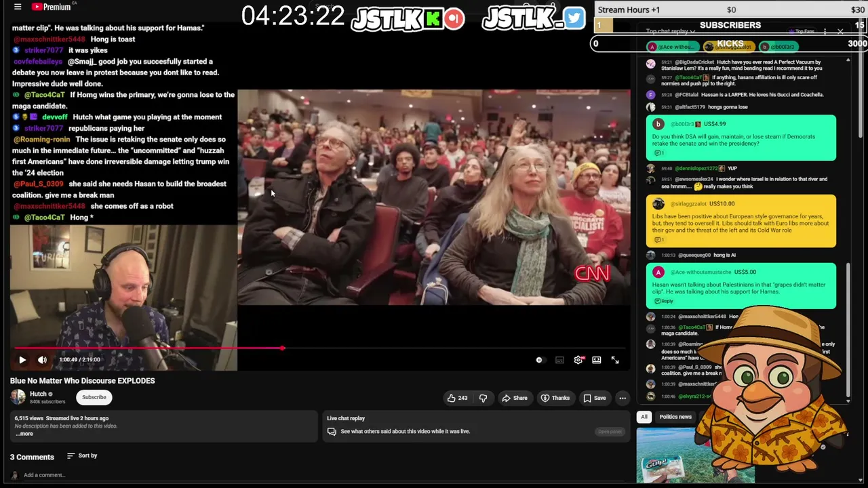Click the @FCBtalal purple avatar in chat
The width and height of the screenshot is (868, 488).
click(651, 95)
